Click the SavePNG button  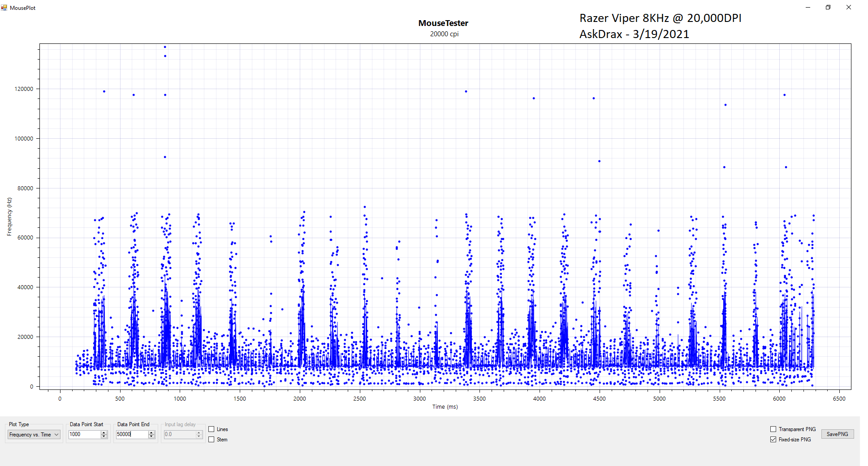pos(837,434)
